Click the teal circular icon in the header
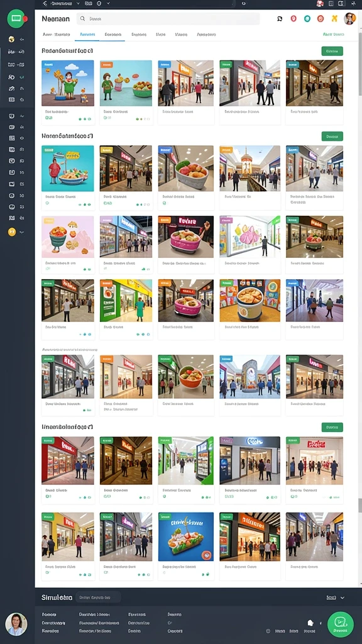 point(307,18)
